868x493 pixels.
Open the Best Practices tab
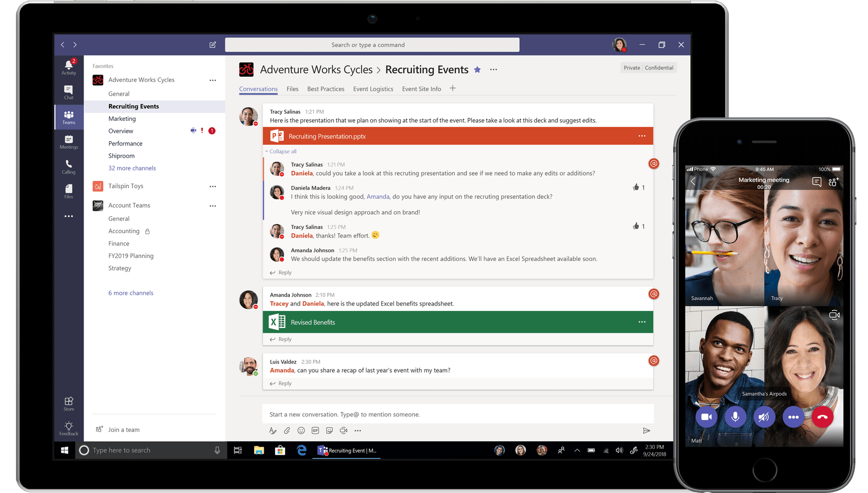(325, 89)
